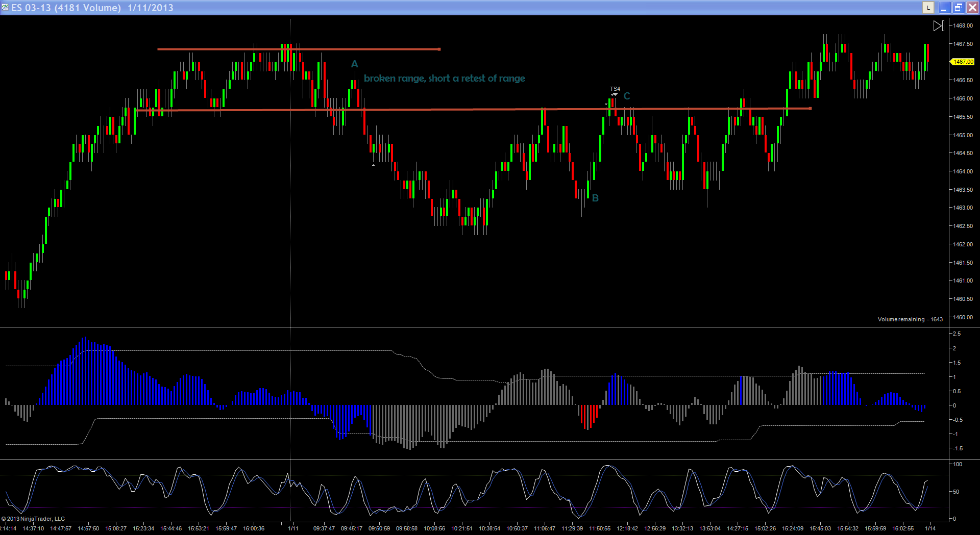Viewport: 980px width, 535px height.
Task: Click the NinjaTrader chart icon in title bar
Action: 5,7
